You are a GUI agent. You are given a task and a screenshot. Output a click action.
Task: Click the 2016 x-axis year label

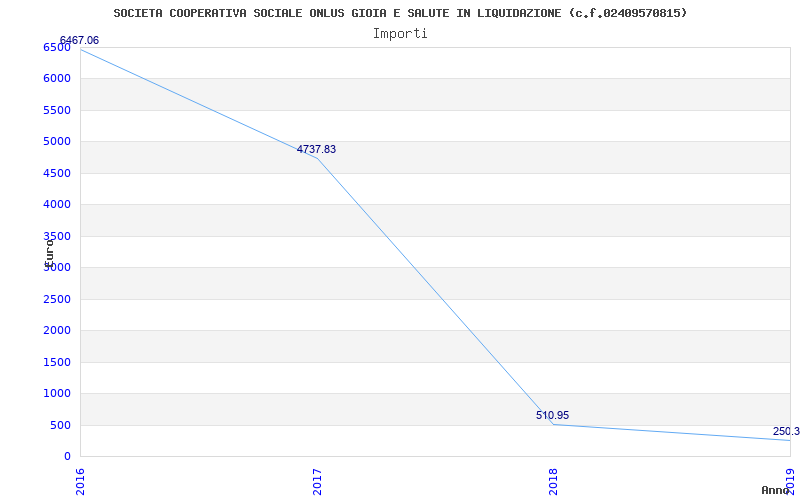(x=80, y=482)
